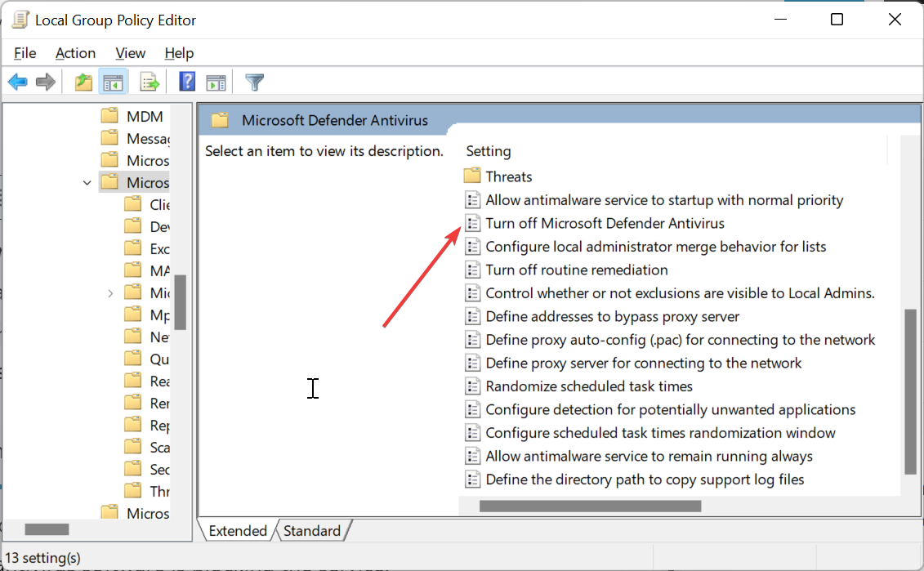Click the Threats folder icon in settings list
Image resolution: width=924 pixels, height=571 pixels.
click(x=472, y=176)
